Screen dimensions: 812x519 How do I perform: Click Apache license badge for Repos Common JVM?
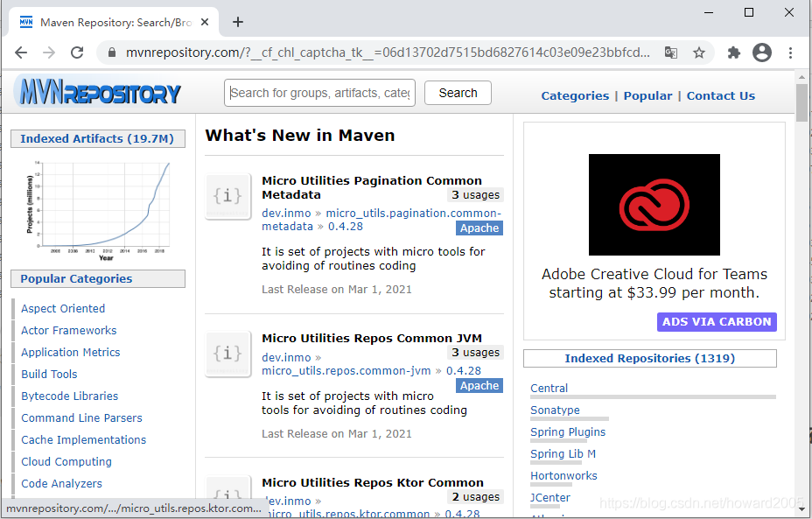click(479, 385)
